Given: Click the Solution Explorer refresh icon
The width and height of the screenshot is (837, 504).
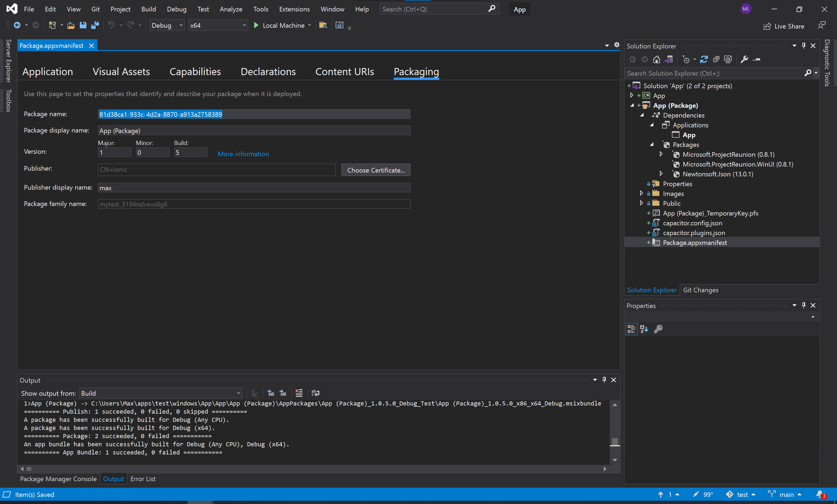Looking at the screenshot, I should (705, 59).
